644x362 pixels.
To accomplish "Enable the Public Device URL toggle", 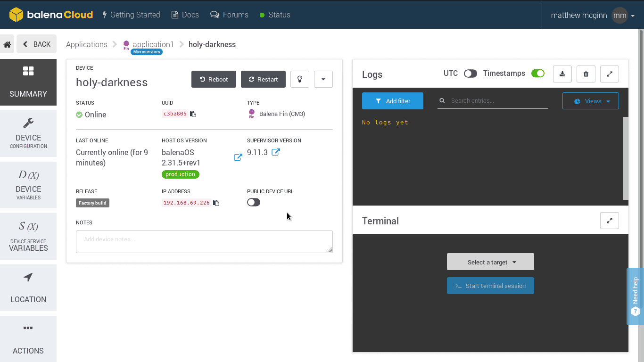I will coord(254,202).
